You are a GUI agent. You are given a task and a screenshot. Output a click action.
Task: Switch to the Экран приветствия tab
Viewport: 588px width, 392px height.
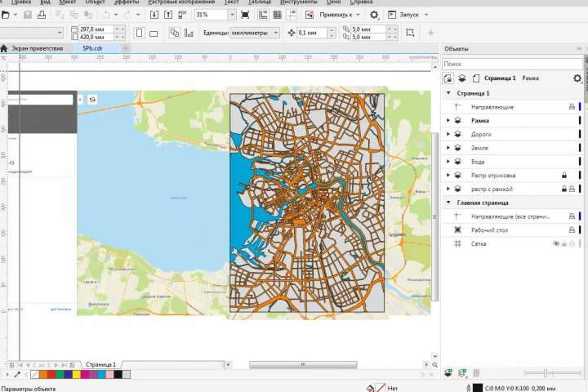[36, 48]
